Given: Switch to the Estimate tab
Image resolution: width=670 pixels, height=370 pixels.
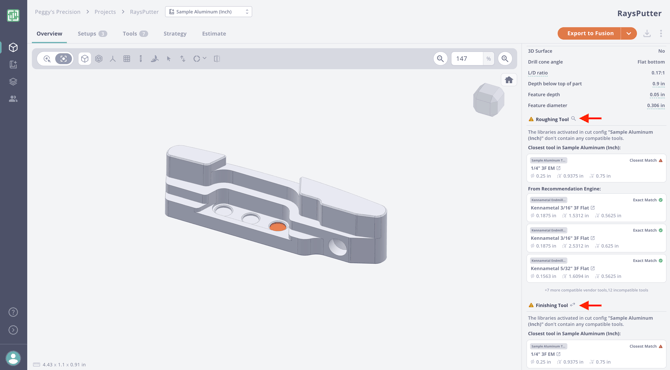Looking at the screenshot, I should [x=214, y=34].
